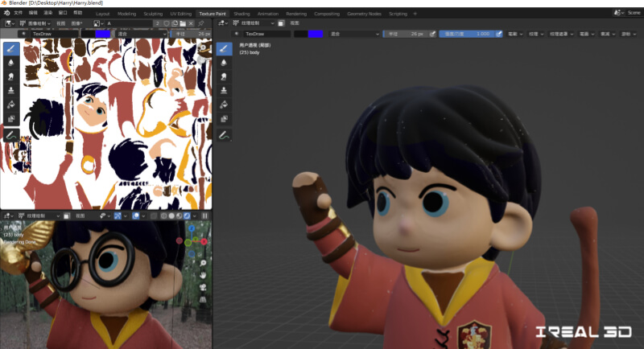The image size is (644, 349).
Task: Expand shading options dropdown arrow
Action: (x=195, y=216)
